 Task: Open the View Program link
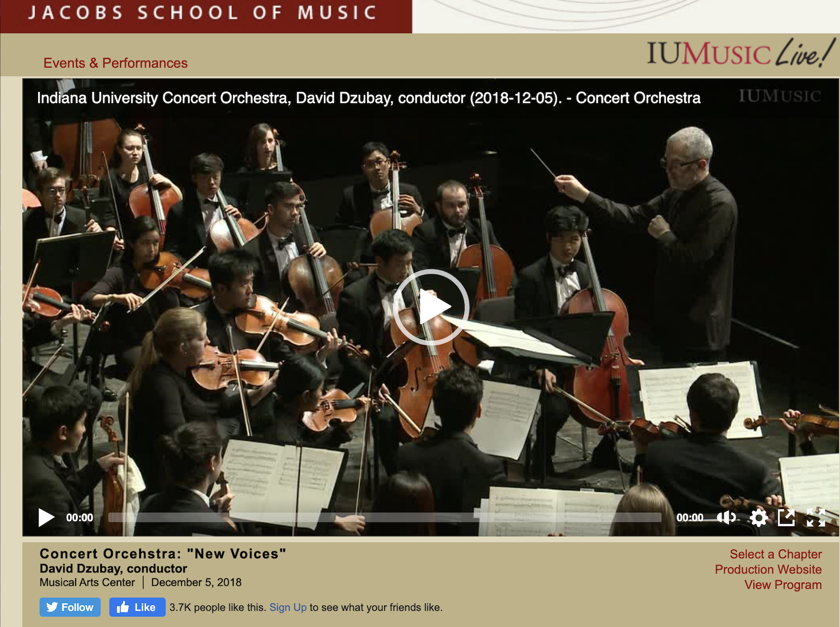tap(783, 585)
